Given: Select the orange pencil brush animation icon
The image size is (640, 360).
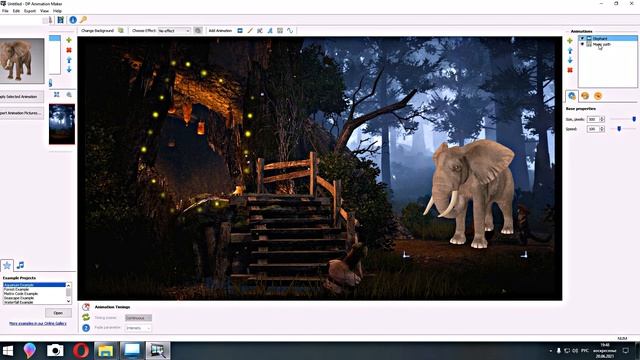Looking at the screenshot, I should 250,31.
